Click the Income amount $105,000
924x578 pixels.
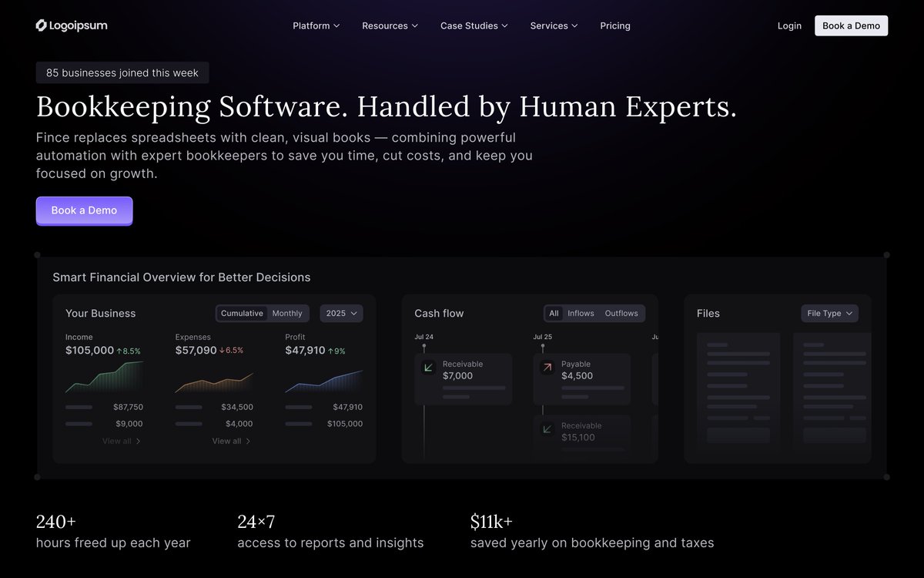click(89, 351)
